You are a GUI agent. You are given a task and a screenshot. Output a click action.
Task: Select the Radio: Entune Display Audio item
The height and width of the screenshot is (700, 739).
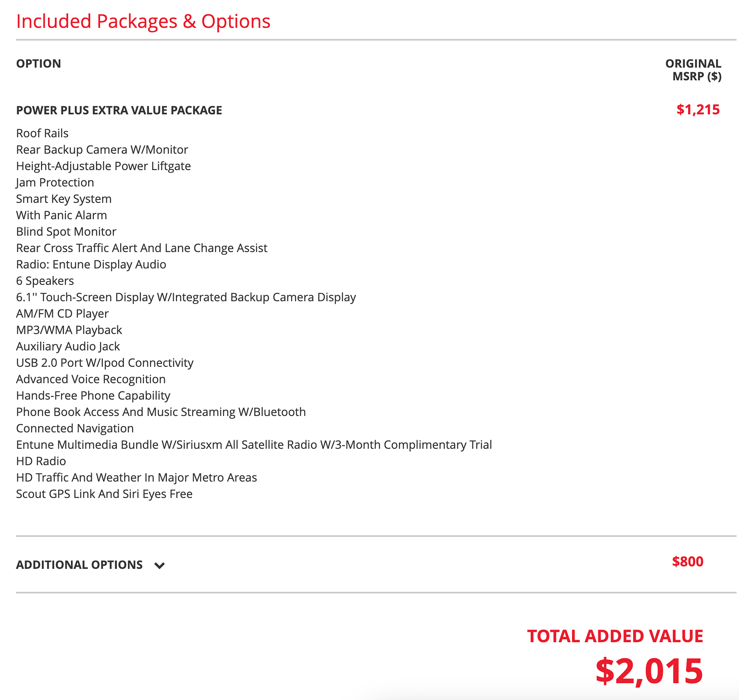[91, 264]
